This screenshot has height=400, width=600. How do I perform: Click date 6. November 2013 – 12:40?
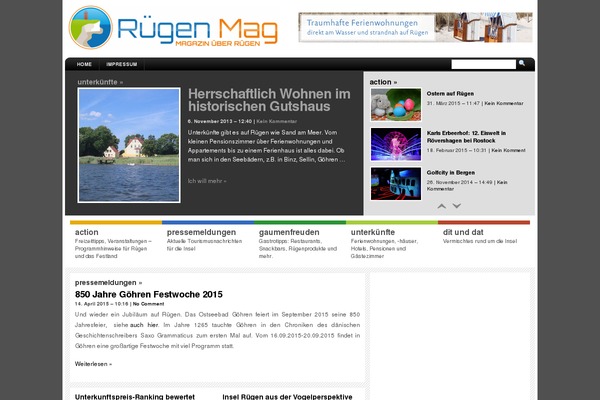pyautogui.click(x=220, y=121)
